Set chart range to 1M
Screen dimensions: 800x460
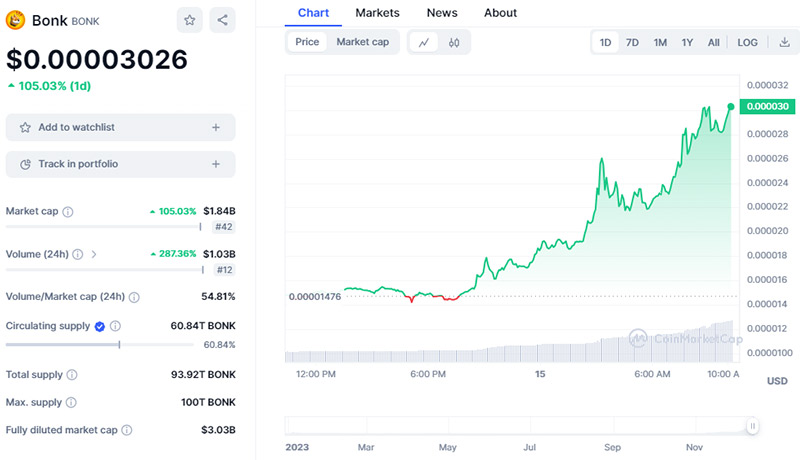coord(660,42)
